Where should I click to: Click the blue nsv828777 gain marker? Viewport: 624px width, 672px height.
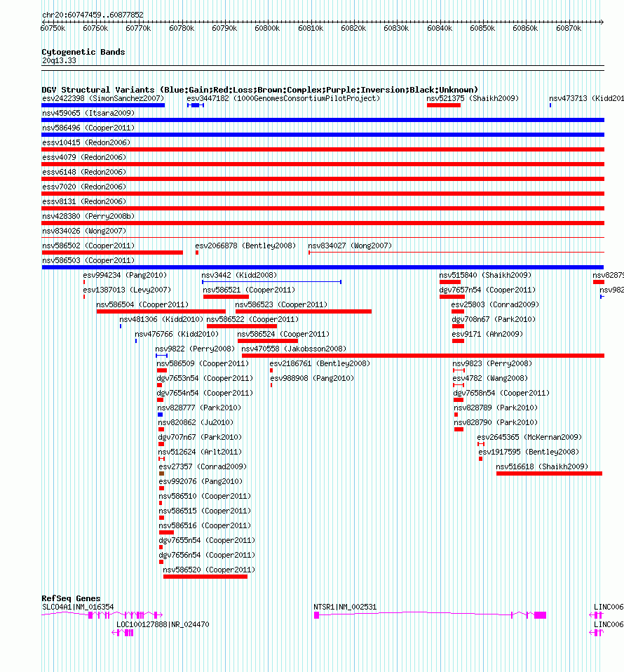160,415
